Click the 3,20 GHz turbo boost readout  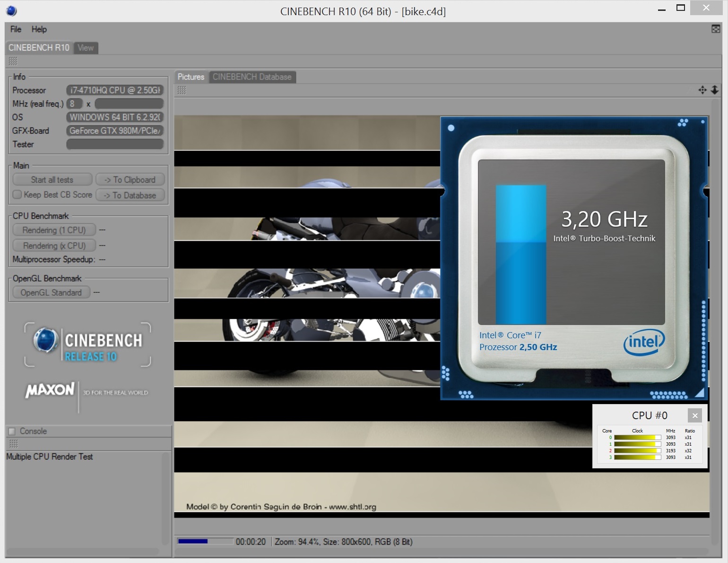click(x=604, y=219)
